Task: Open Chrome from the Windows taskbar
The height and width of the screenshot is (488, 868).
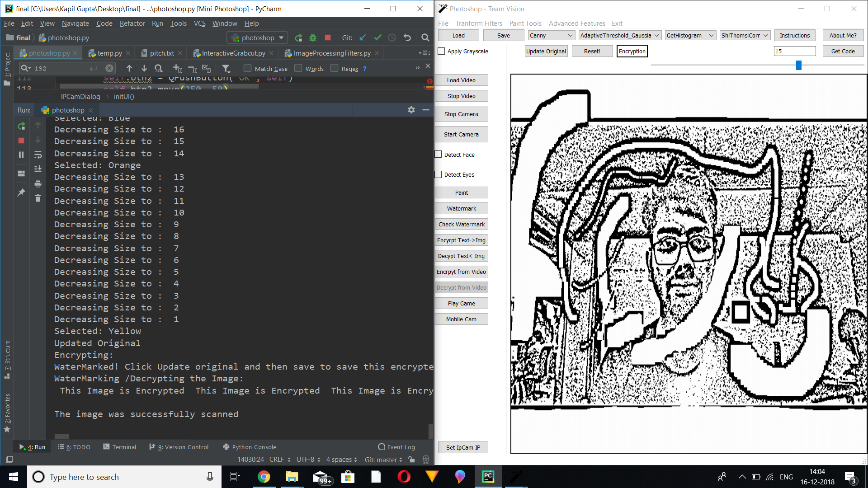Action: (264, 477)
